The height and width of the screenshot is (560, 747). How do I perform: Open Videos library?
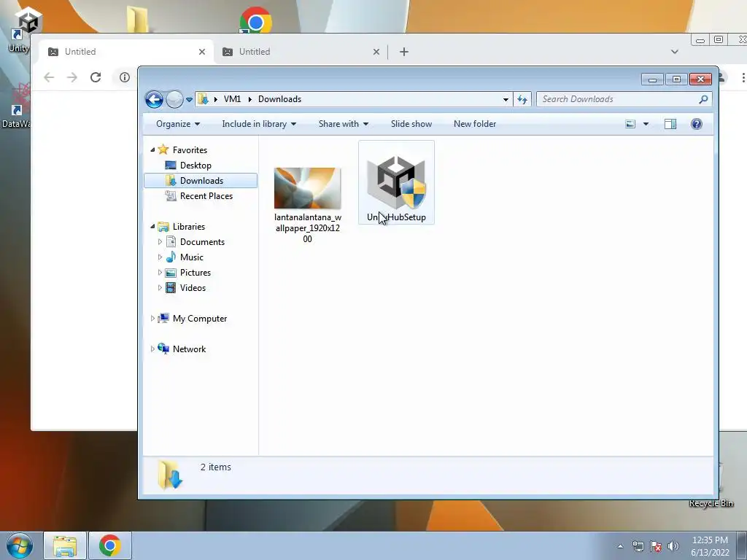(193, 287)
